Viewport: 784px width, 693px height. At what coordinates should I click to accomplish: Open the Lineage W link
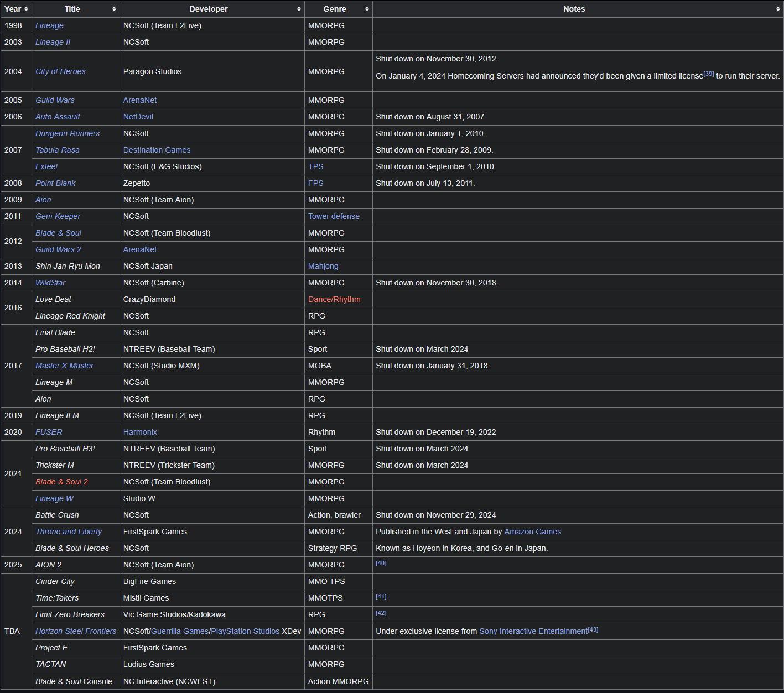click(x=54, y=498)
